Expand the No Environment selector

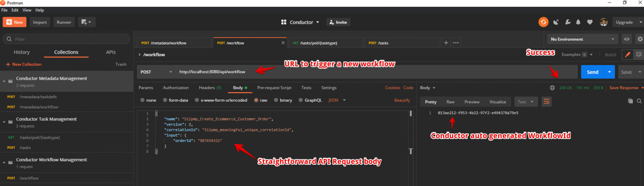tap(583, 39)
